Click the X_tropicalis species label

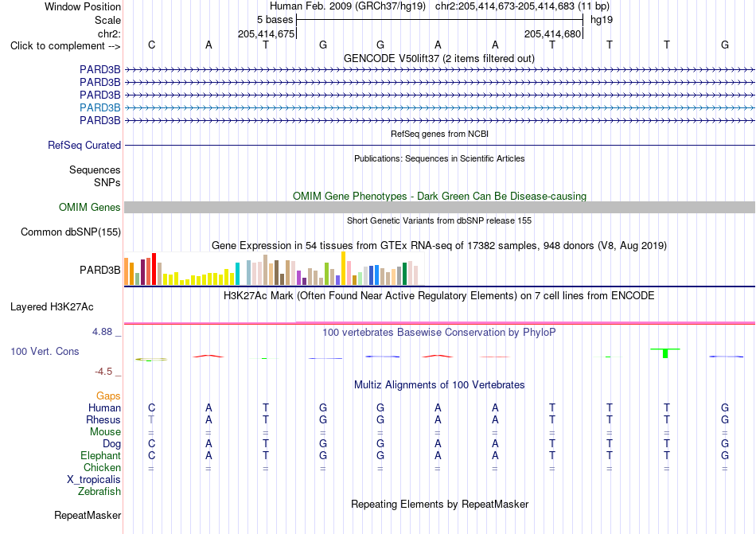click(x=94, y=480)
